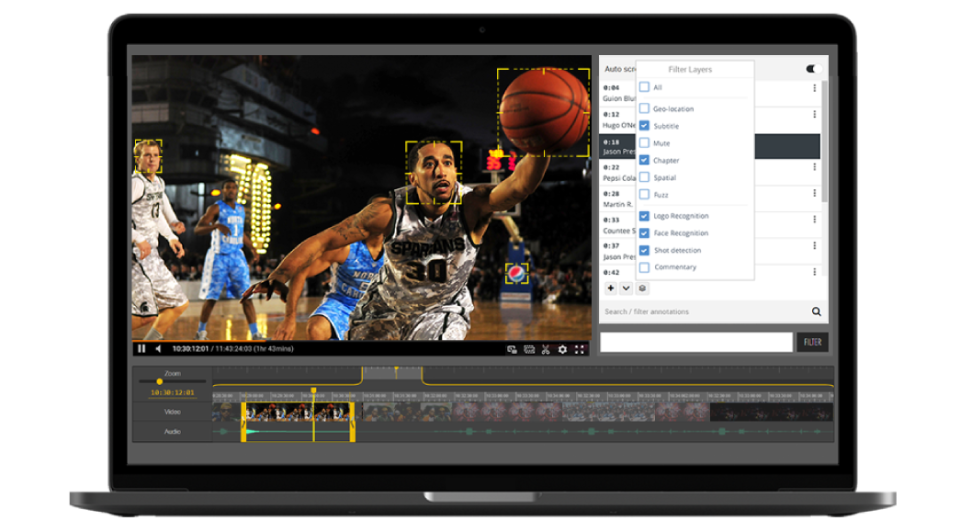Click the FILTER button

[x=812, y=342]
